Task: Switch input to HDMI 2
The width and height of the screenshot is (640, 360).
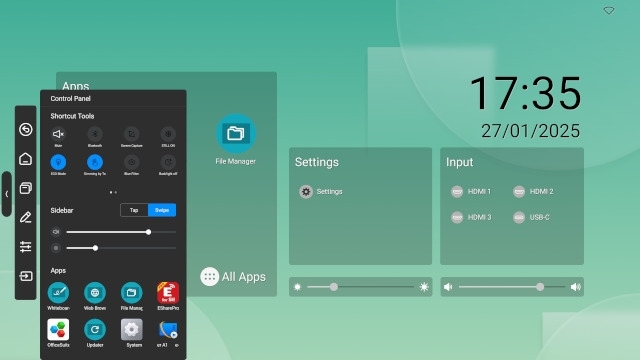Action: click(x=533, y=191)
